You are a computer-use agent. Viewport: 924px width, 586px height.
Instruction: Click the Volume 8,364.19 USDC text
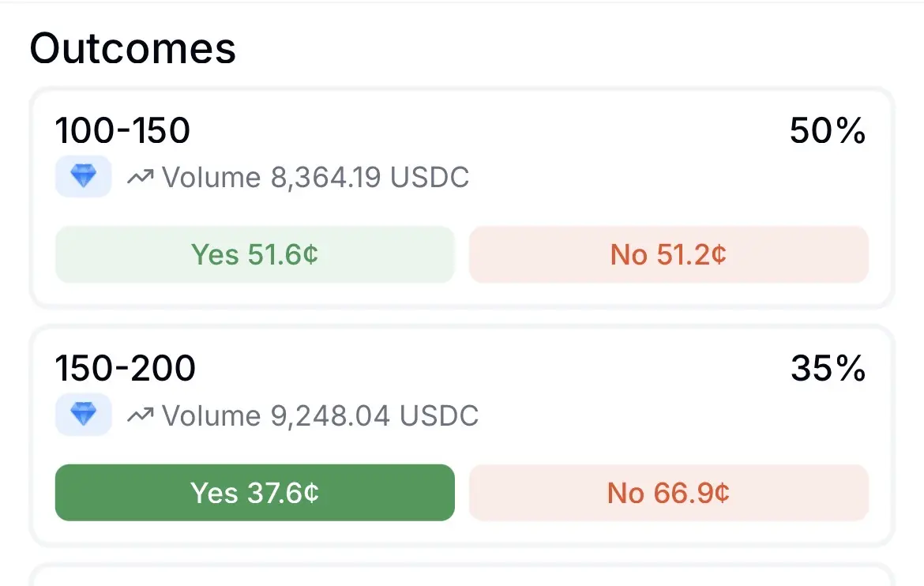pyautogui.click(x=316, y=178)
